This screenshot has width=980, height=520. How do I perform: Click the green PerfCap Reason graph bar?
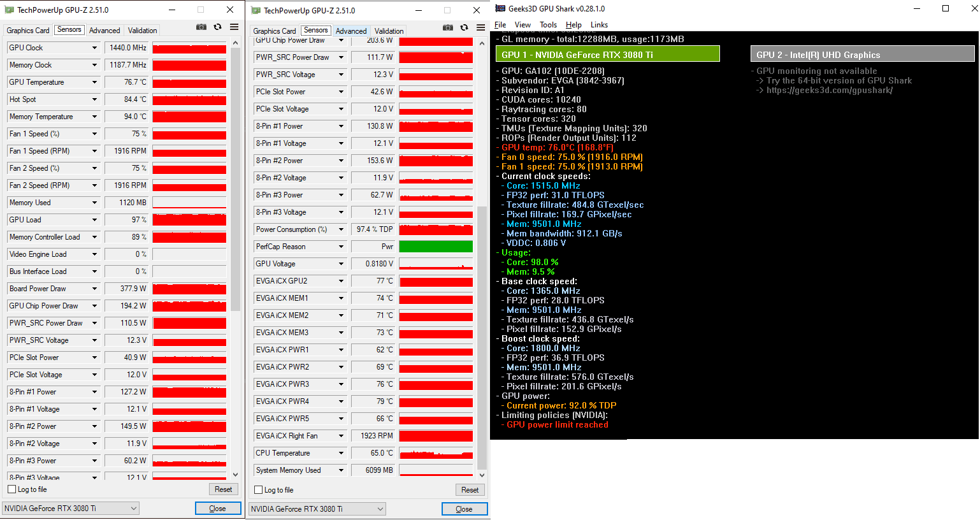pos(436,246)
